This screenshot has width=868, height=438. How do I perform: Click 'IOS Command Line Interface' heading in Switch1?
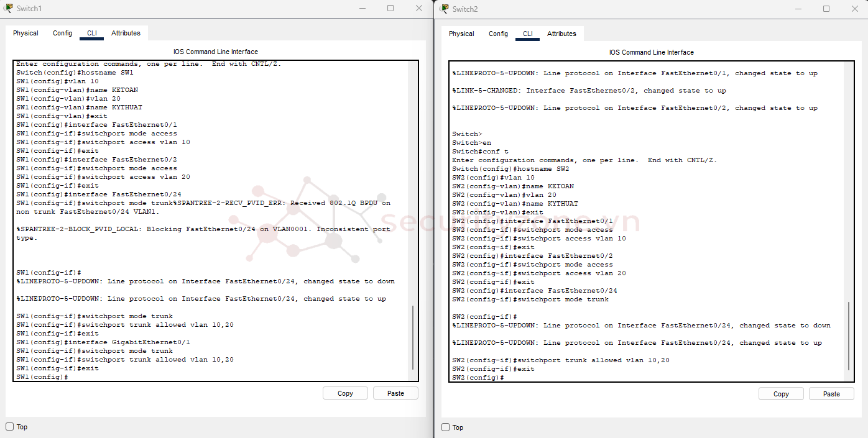216,52
